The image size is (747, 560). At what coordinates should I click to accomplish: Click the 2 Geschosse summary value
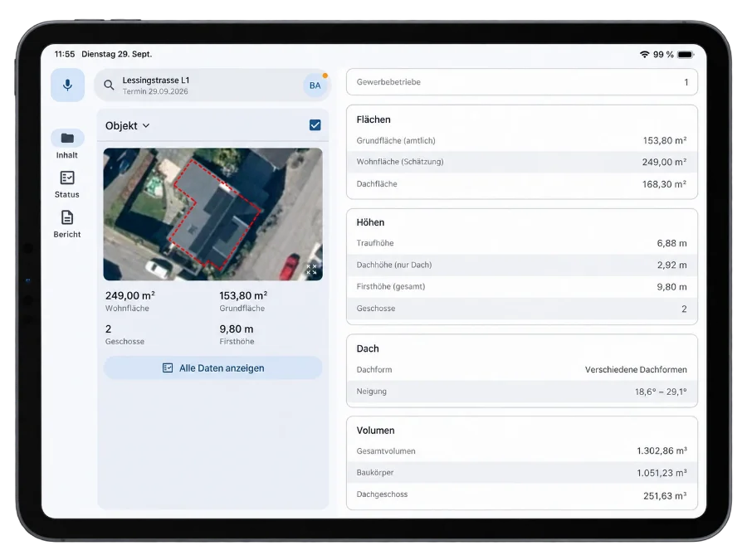[124, 334]
